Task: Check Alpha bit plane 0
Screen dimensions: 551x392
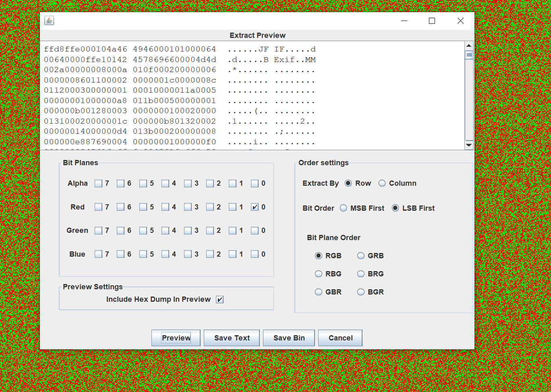Action: tap(255, 184)
